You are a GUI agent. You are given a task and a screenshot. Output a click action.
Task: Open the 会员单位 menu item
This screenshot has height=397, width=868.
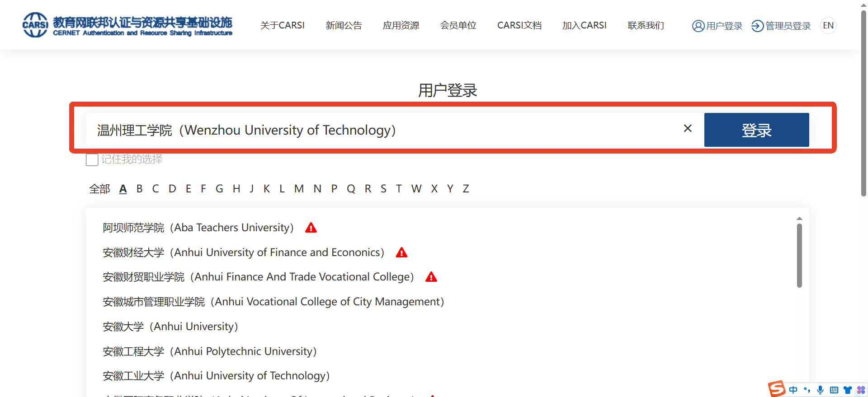(x=458, y=25)
